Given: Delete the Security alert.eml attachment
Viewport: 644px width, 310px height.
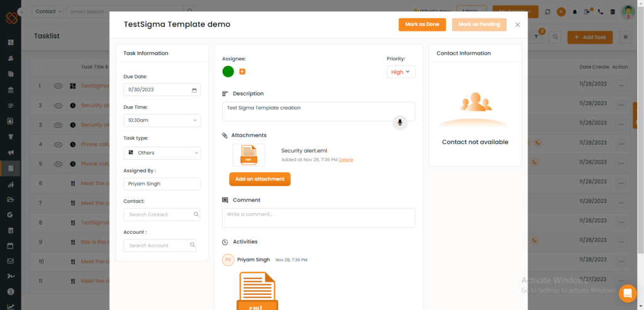Looking at the screenshot, I should (x=346, y=160).
